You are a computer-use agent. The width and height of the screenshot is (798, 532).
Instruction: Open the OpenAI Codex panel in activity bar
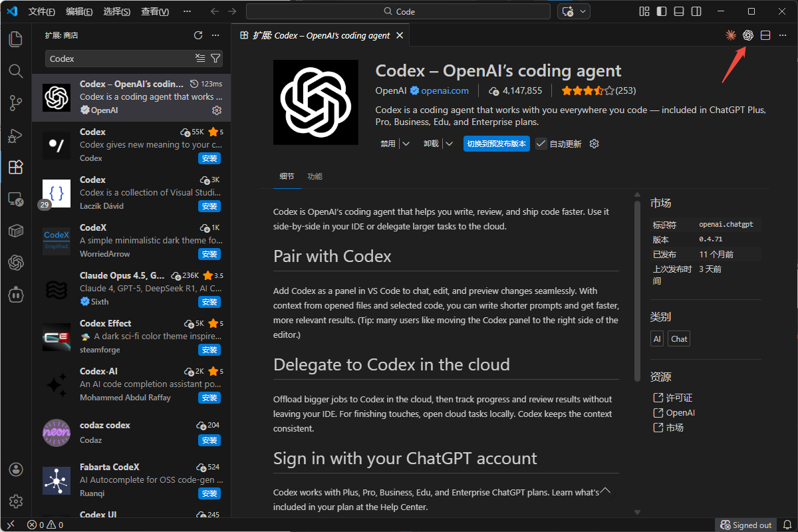tap(16, 263)
